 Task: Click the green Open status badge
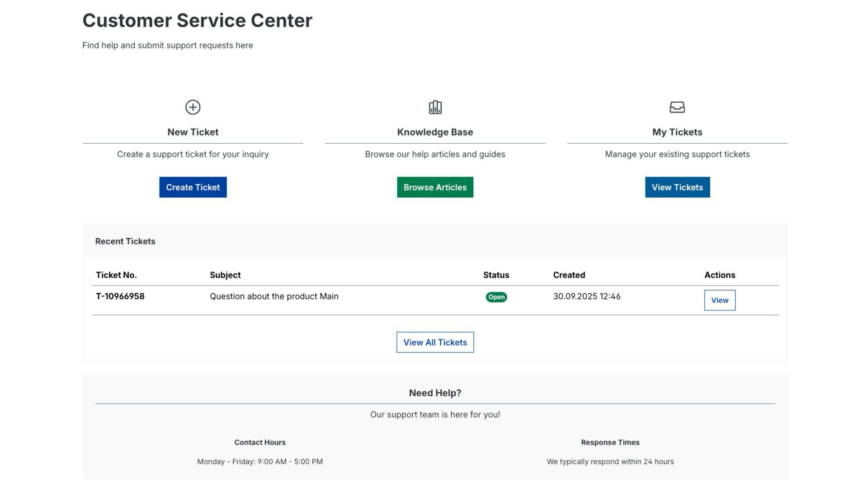pyautogui.click(x=496, y=297)
